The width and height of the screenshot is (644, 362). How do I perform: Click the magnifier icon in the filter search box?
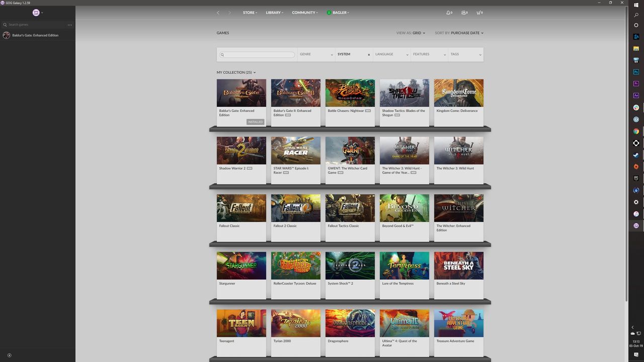click(222, 55)
